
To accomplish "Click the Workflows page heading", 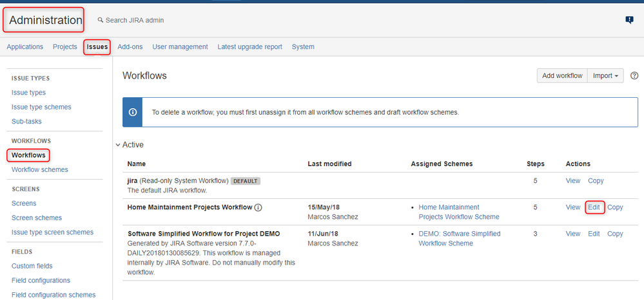I will click(x=144, y=75).
